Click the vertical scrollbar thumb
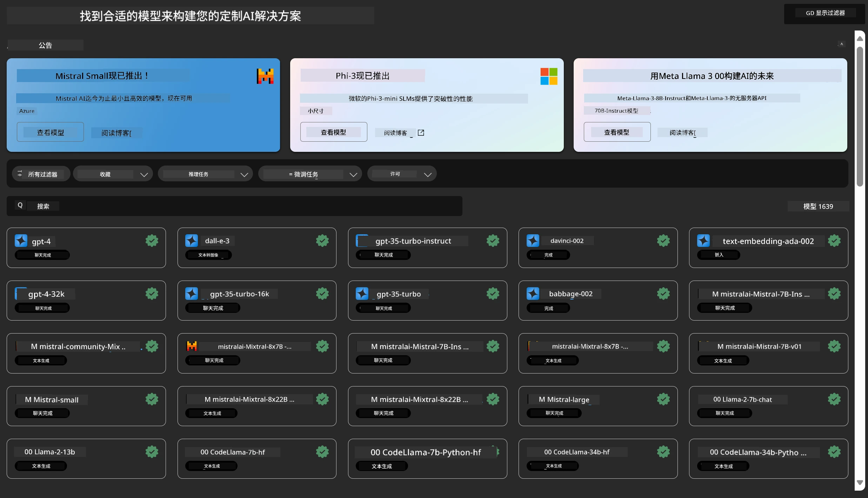Image resolution: width=868 pixels, height=498 pixels. [x=860, y=116]
